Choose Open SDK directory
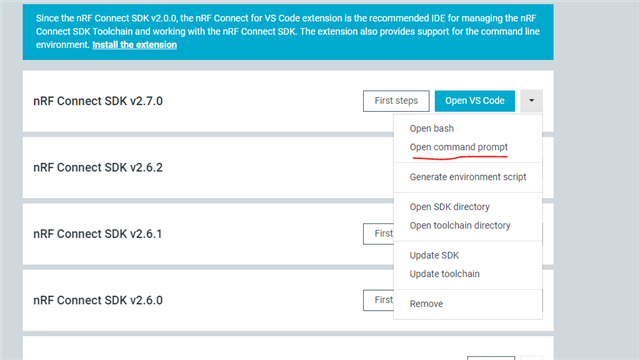This screenshot has width=639, height=360. pos(450,207)
